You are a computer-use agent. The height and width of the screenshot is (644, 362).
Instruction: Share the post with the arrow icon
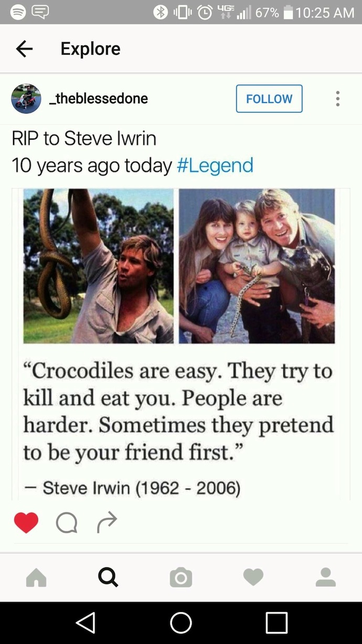(x=107, y=522)
